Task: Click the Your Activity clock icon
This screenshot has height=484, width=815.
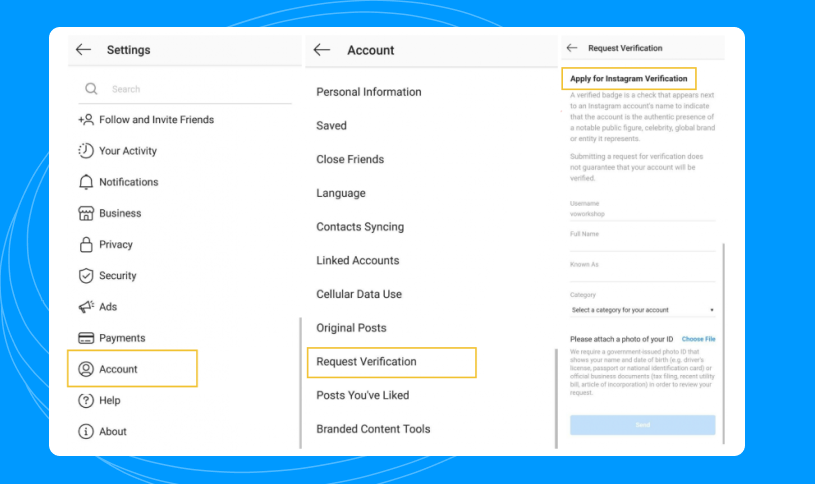Action: pos(86,151)
